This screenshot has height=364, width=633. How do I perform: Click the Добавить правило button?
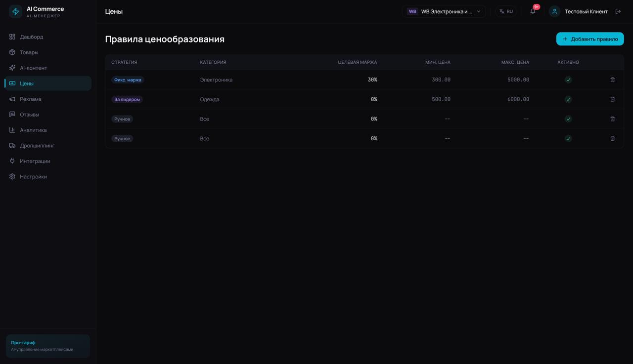[590, 39]
